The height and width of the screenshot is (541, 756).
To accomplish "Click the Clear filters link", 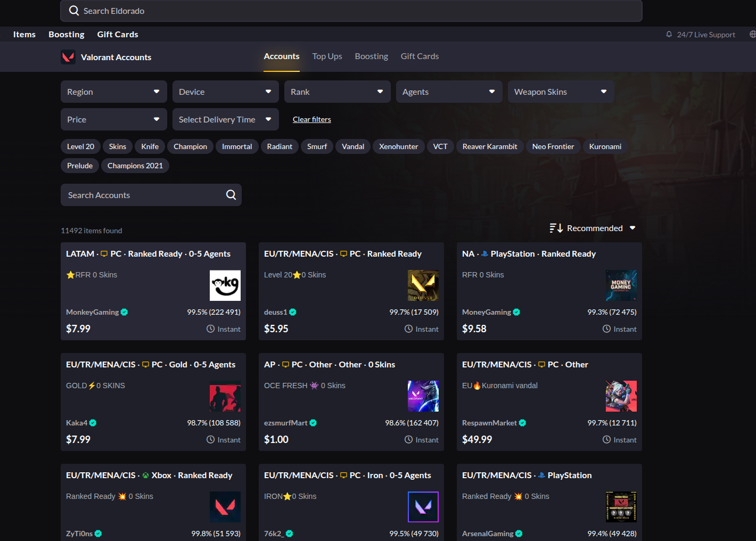I will pos(311,119).
